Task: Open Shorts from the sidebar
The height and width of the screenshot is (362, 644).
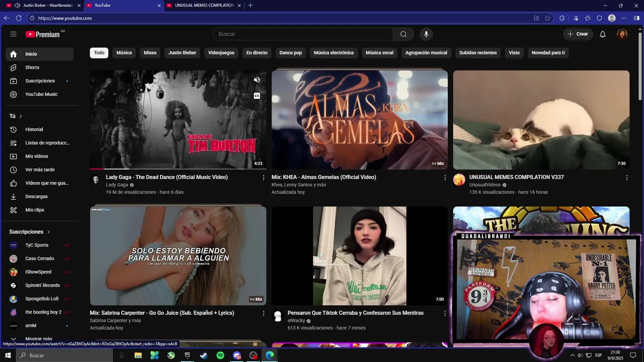Action: pyautogui.click(x=40, y=67)
